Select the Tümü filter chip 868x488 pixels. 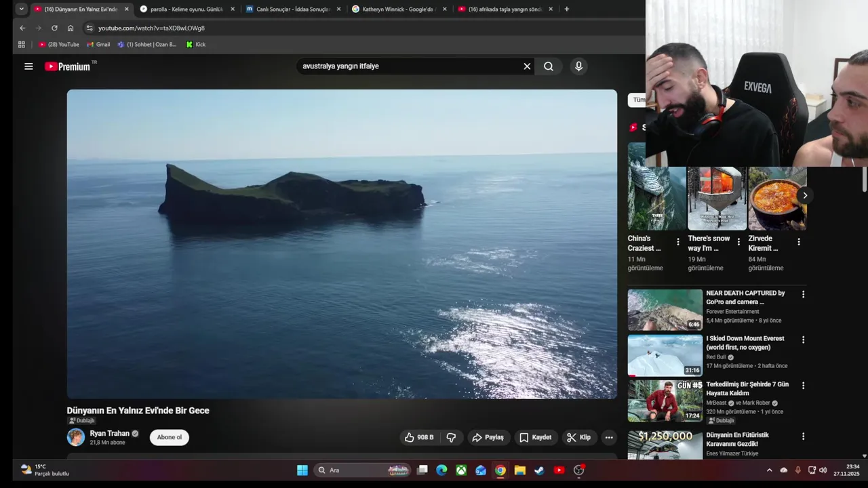pos(637,100)
